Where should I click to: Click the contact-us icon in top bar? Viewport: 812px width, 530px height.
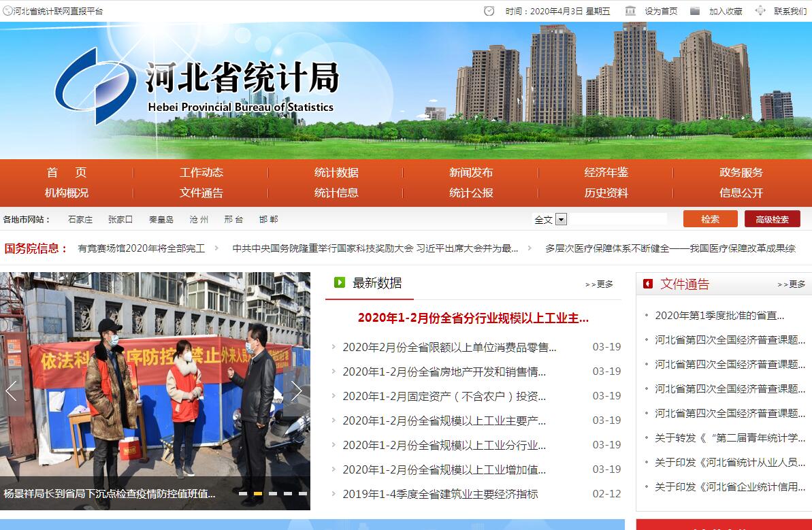[x=760, y=11]
